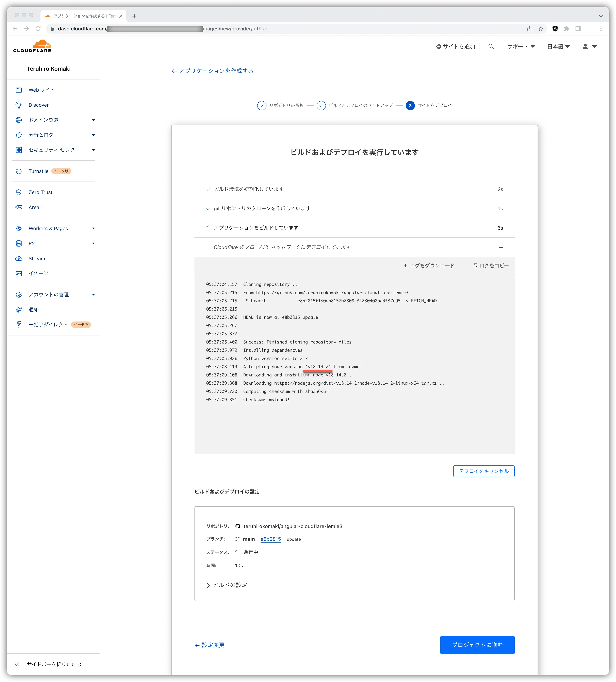Open the 日本語 language dropdown
The image size is (616, 682).
pyautogui.click(x=558, y=46)
